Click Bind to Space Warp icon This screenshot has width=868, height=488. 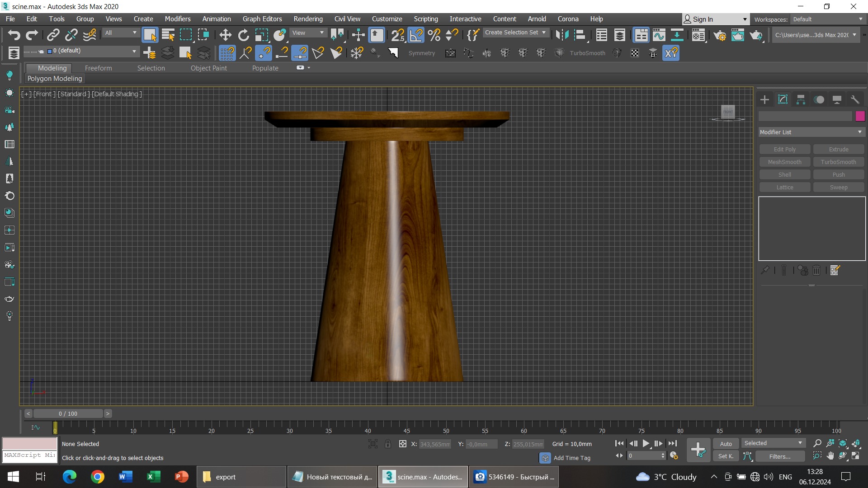90,35
